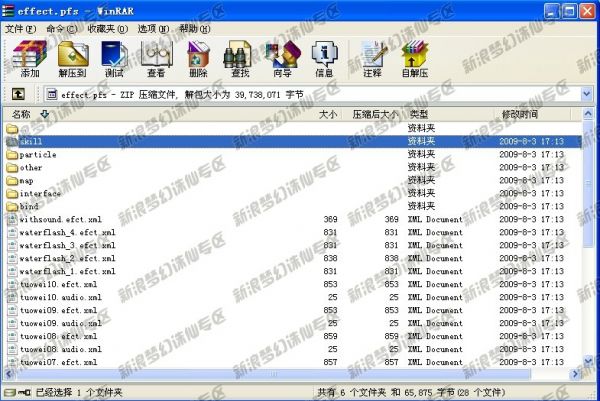Click the interface folder icon
The width and height of the screenshot is (600, 401).
12,194
